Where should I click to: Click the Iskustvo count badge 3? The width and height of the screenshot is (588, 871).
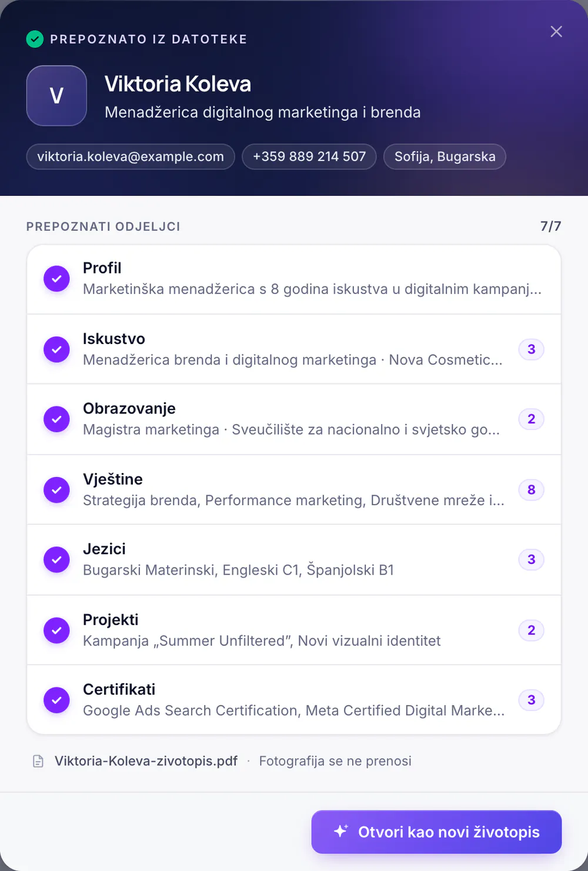[x=532, y=349]
